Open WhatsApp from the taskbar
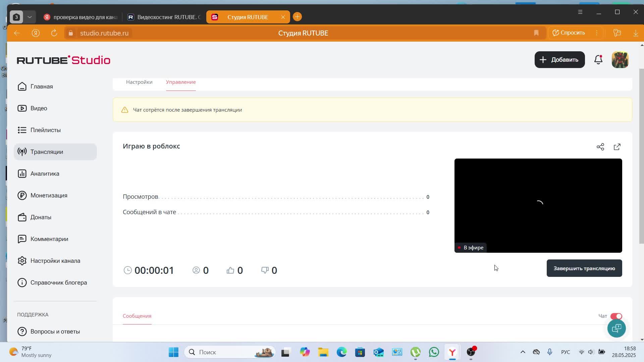Viewport: 644px width, 362px height. [x=434, y=352]
